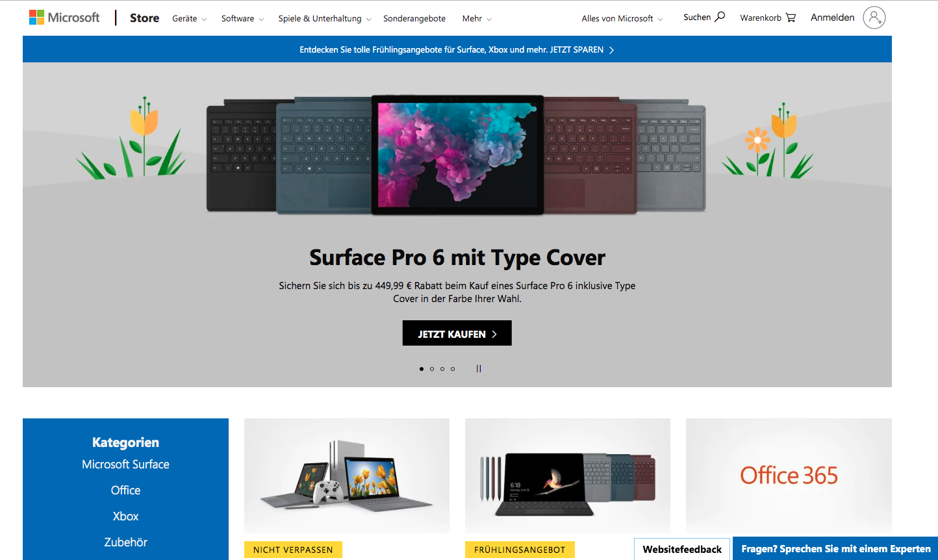Open the Warenkorb shopping cart icon
This screenshot has height=560, width=938.
click(791, 18)
